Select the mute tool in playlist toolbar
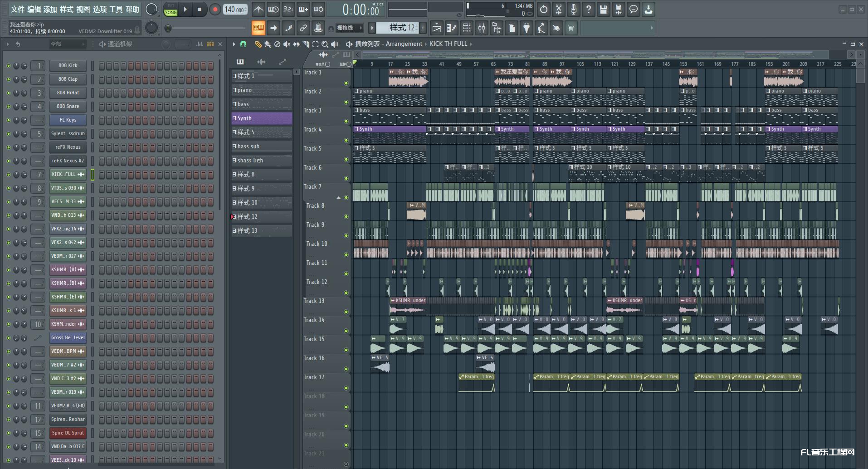 [287, 44]
